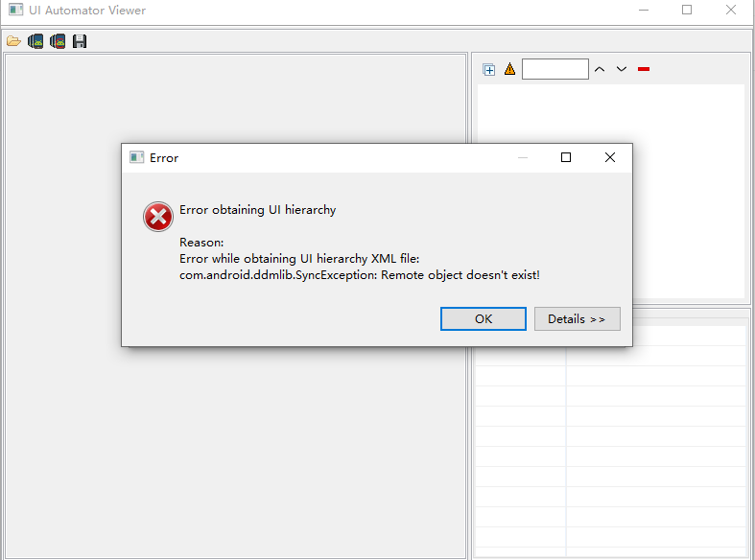Close the Error dialog with the X button
The width and height of the screenshot is (755, 560).
click(x=610, y=157)
